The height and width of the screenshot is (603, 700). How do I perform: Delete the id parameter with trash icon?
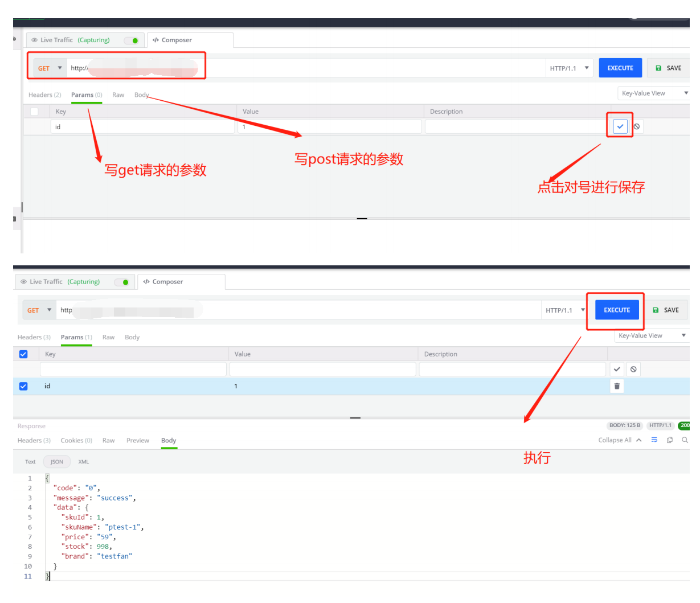[x=617, y=386]
